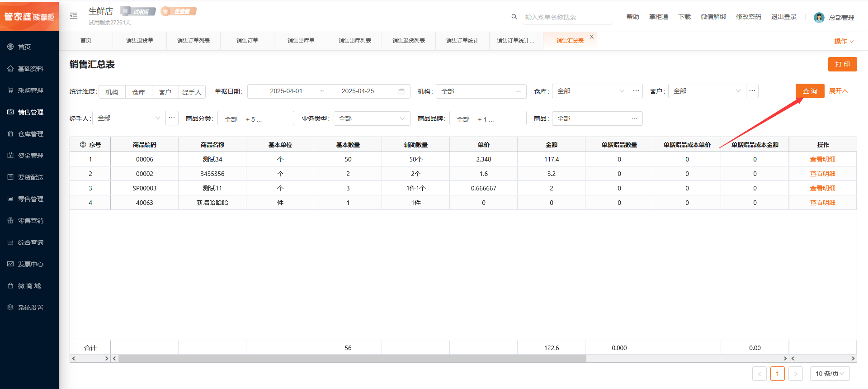Click the 首页 globe icon in sidebar

point(10,47)
